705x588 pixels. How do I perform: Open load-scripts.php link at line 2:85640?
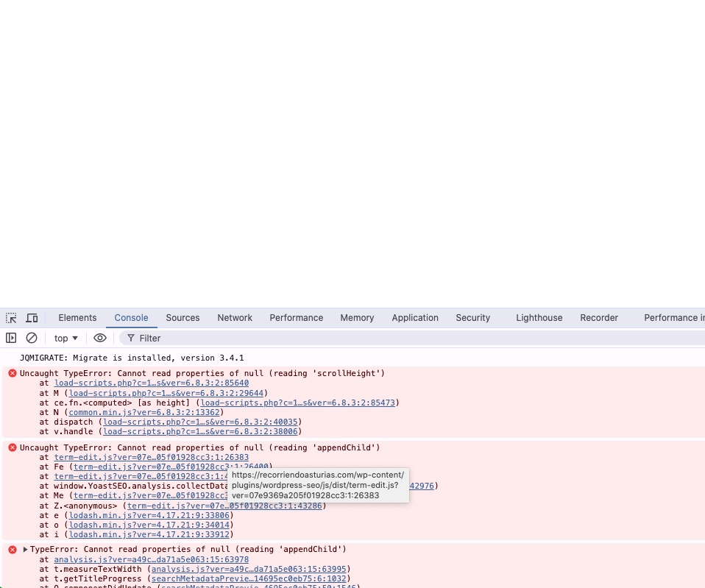[151, 383]
